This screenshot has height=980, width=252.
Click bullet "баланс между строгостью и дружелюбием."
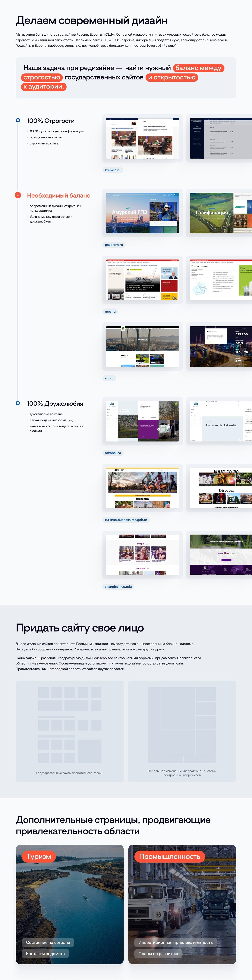[x=51, y=219]
